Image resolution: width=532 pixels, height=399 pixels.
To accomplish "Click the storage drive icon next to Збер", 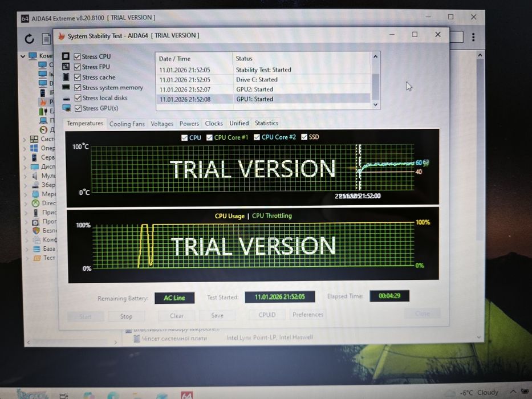I will pyautogui.click(x=35, y=185).
